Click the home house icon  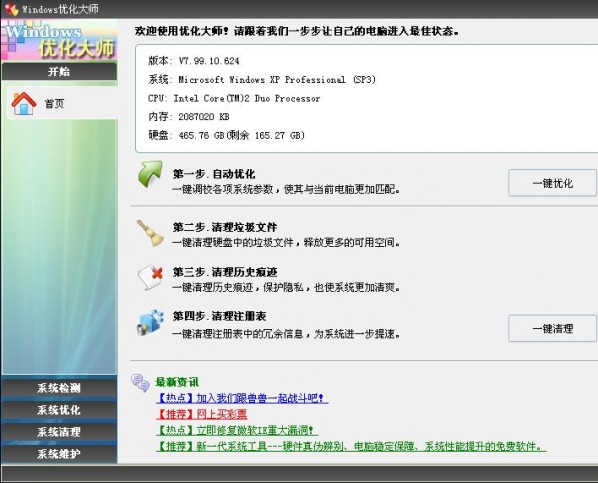24,103
